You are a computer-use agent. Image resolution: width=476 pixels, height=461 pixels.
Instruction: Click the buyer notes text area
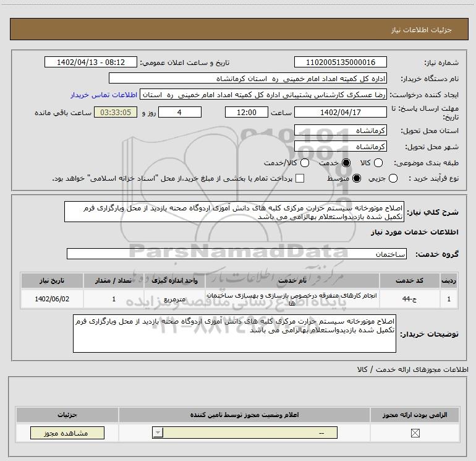click(234, 334)
